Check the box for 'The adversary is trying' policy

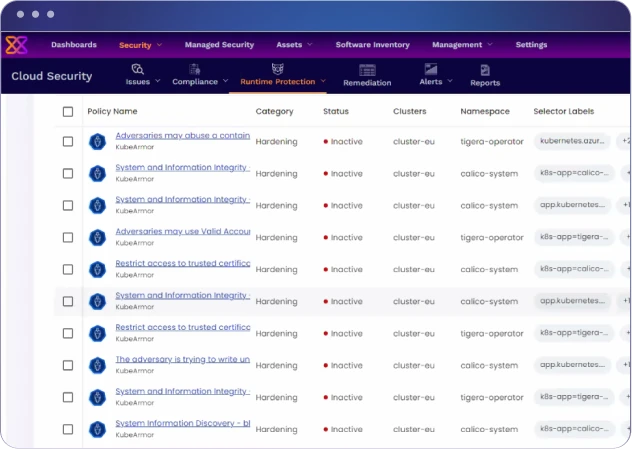(68, 365)
